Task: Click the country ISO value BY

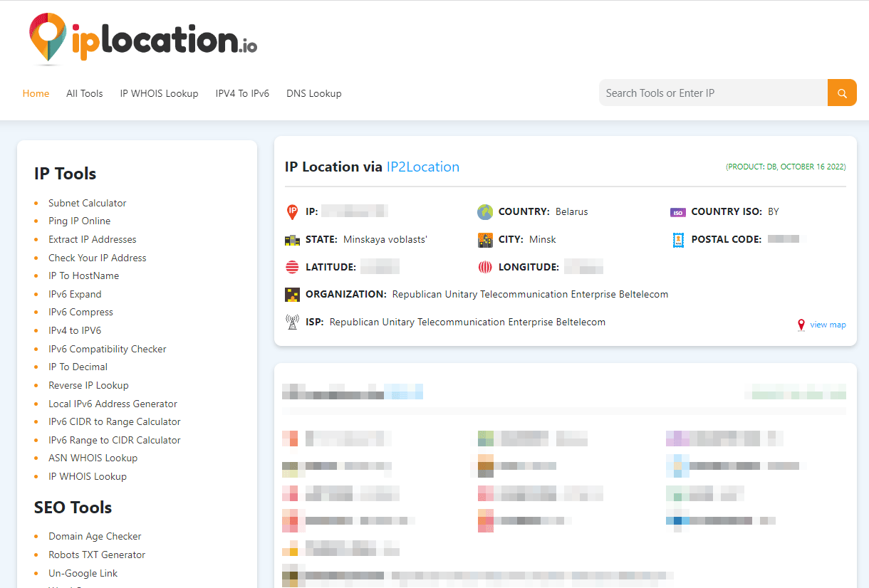Action: click(x=774, y=211)
